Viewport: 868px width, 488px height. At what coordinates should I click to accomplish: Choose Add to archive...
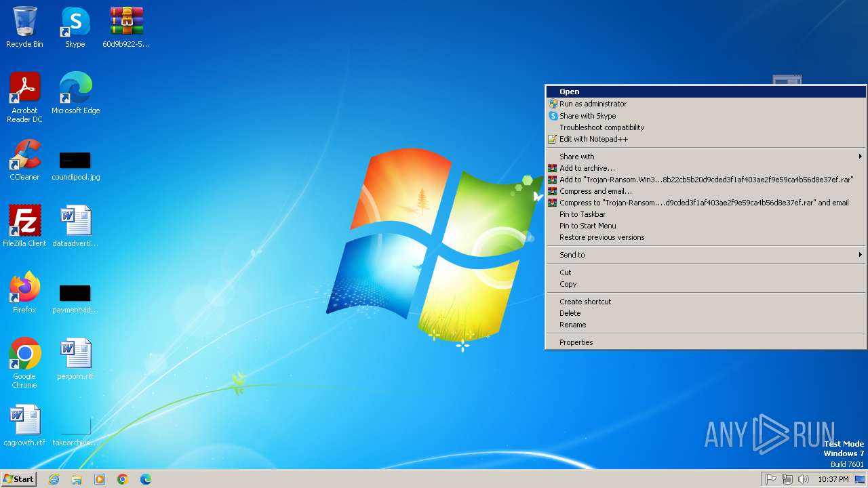(706, 168)
